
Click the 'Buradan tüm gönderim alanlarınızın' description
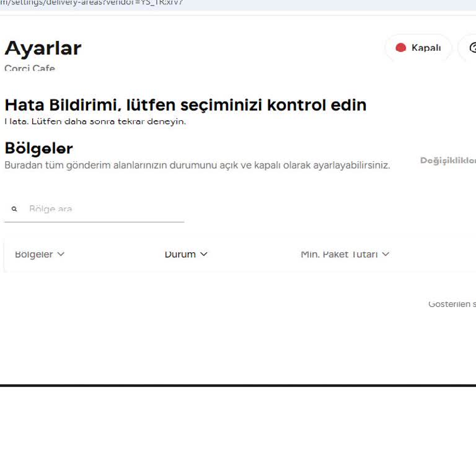coord(197,165)
